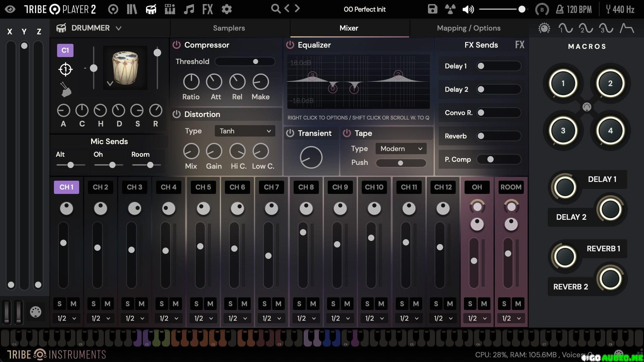The image size is (644, 362).
Task: Mute channel CH 5
Action: pyautogui.click(x=210, y=304)
